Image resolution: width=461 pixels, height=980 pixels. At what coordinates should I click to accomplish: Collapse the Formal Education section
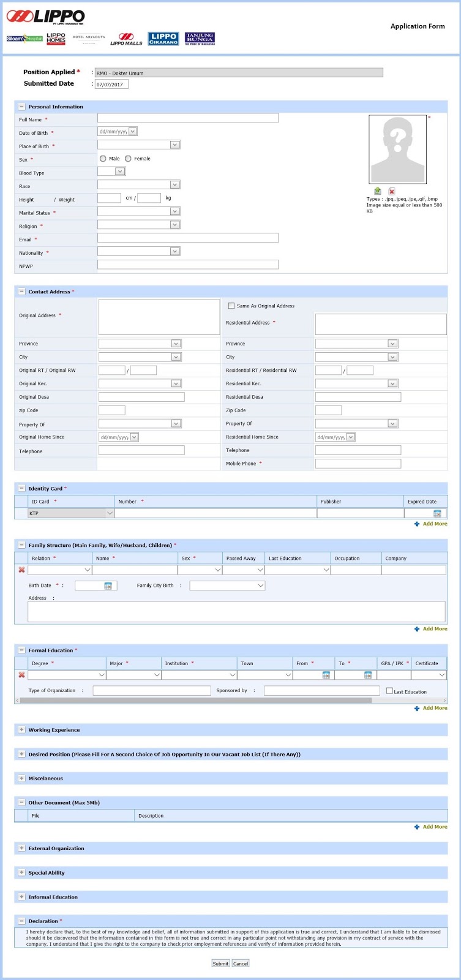(21, 650)
